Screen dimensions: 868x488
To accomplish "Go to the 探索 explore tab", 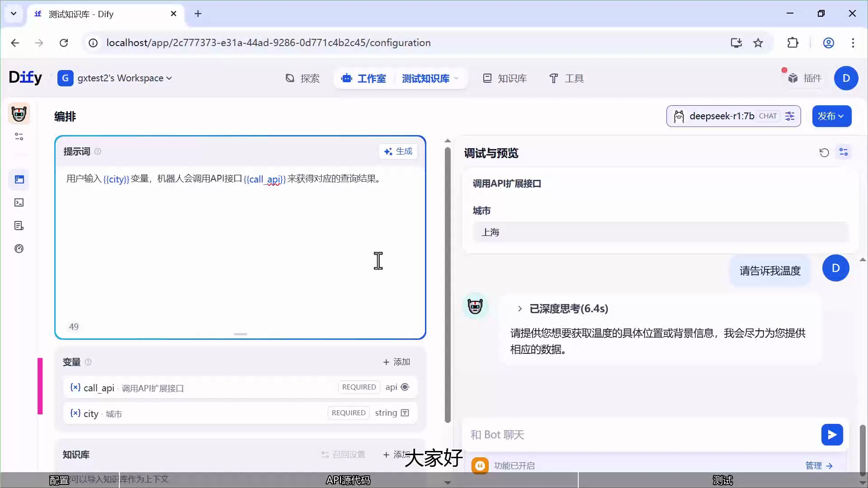I will (x=302, y=79).
